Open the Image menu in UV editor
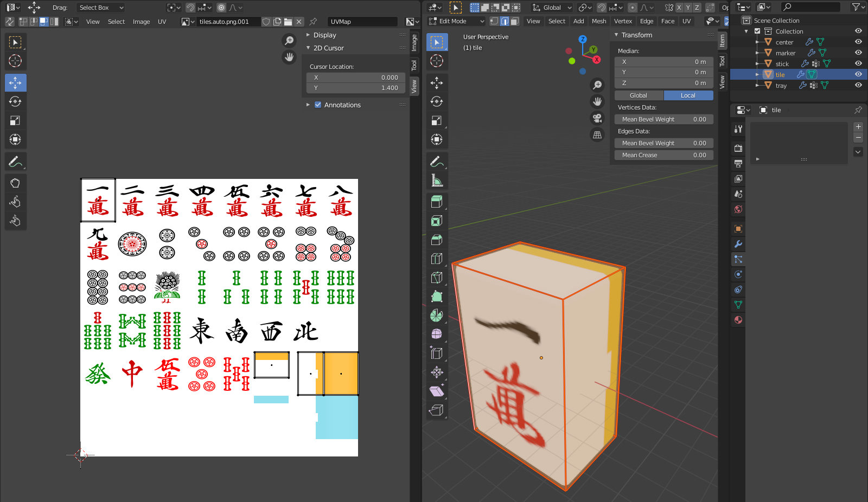 [141, 22]
